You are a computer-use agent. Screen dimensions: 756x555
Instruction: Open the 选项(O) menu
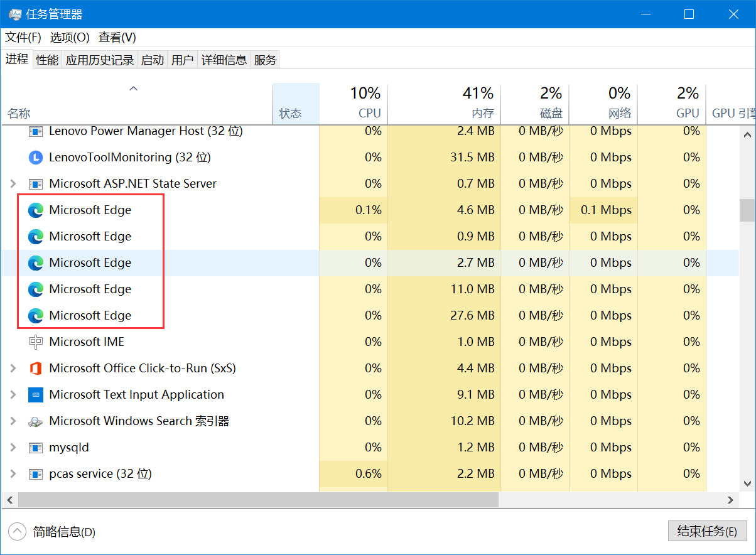70,38
